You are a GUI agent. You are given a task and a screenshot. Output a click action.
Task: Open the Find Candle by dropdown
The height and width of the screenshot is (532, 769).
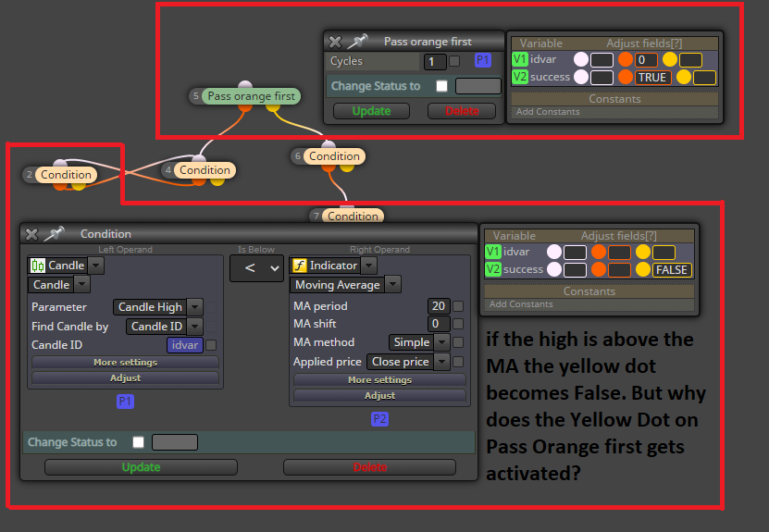click(195, 327)
